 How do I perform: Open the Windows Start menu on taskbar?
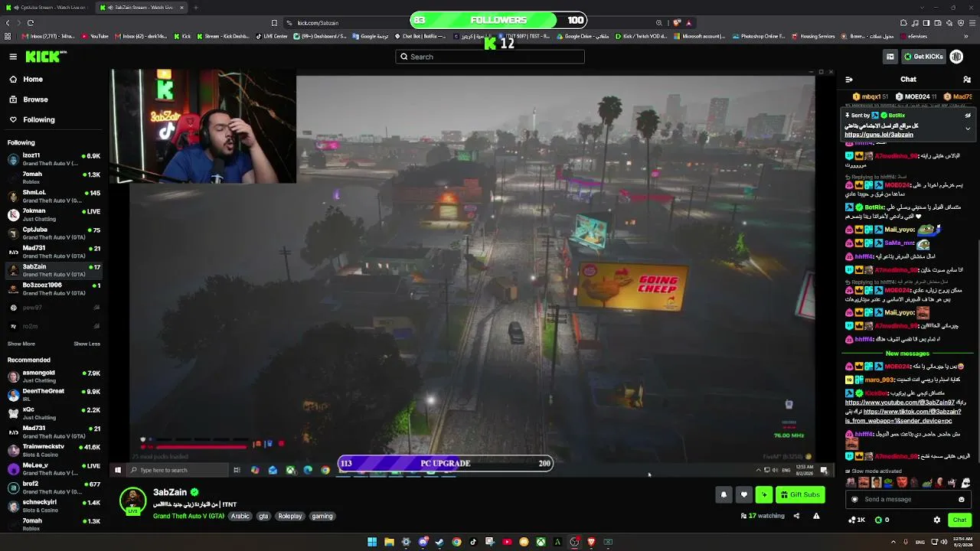pos(372,542)
